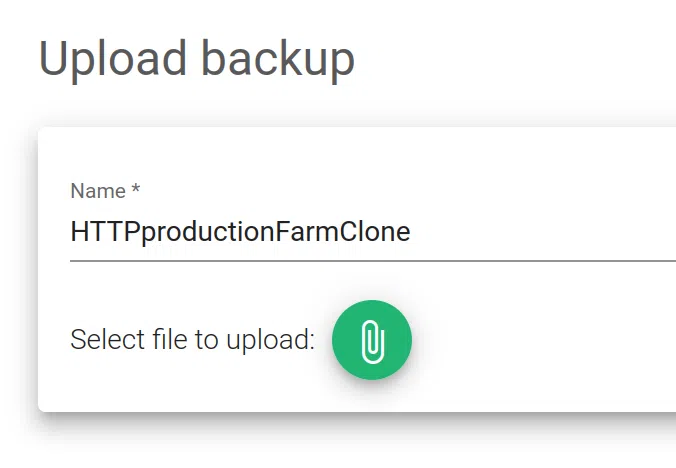Click the underline beneath the Name field
Image resolution: width=676 pixels, height=468 pixels.
coord(372,260)
